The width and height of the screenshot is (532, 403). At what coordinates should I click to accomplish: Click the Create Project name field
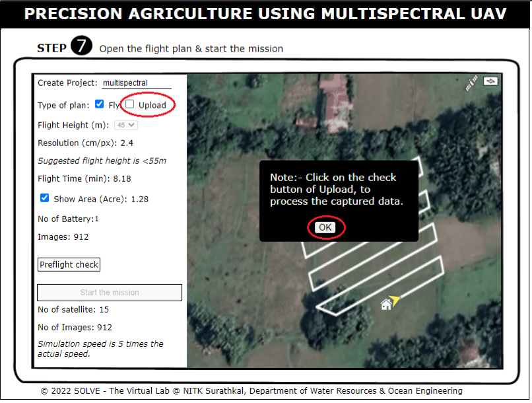(x=135, y=83)
